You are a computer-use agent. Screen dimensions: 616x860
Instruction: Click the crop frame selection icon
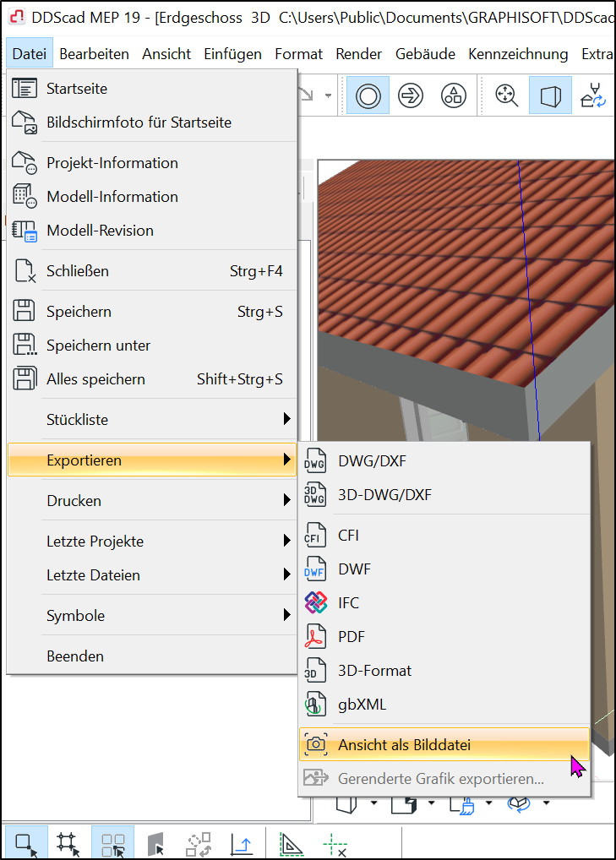(x=68, y=844)
